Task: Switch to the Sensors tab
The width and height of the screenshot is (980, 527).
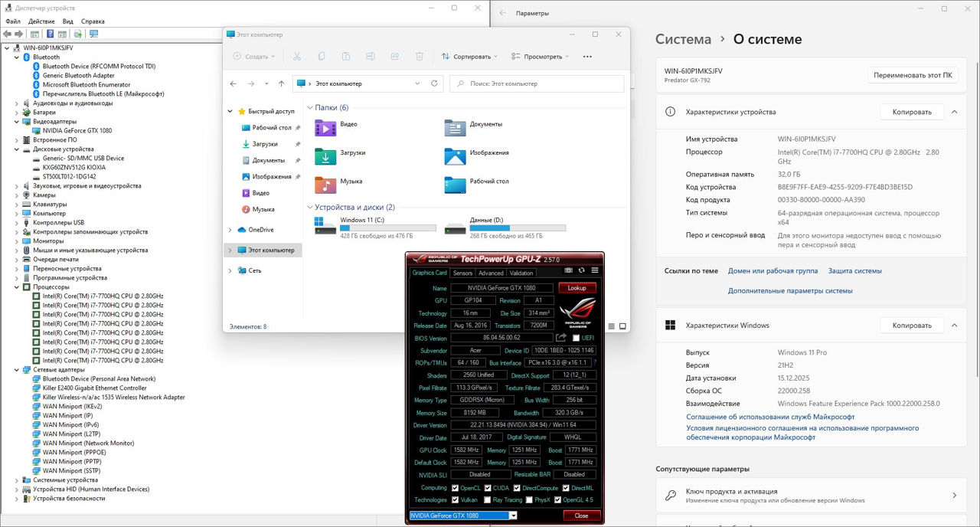Action: tap(462, 273)
